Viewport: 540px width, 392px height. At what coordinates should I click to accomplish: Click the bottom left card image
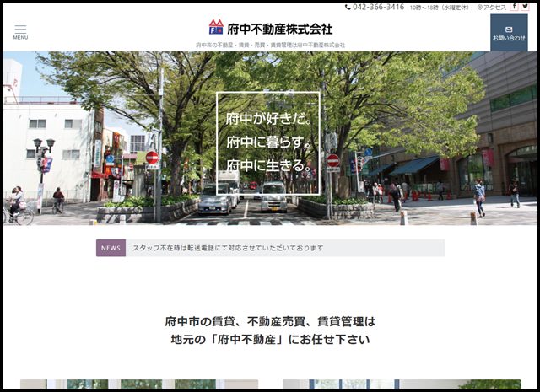point(139,384)
